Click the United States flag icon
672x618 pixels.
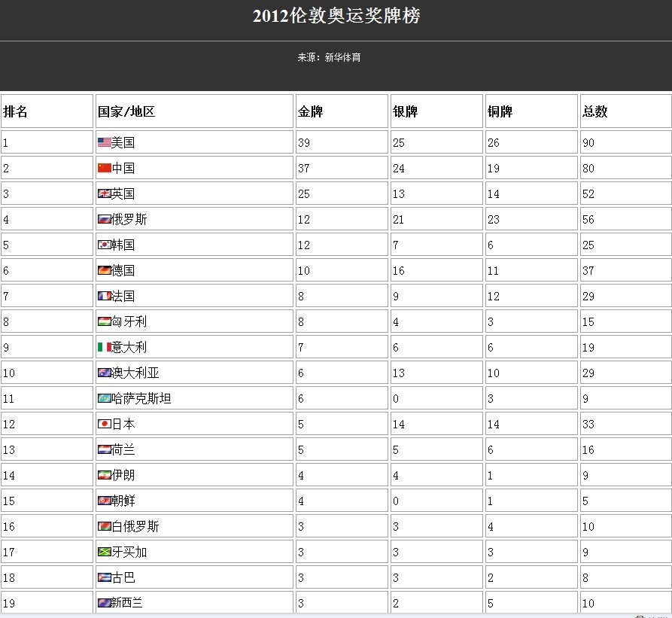pos(104,142)
